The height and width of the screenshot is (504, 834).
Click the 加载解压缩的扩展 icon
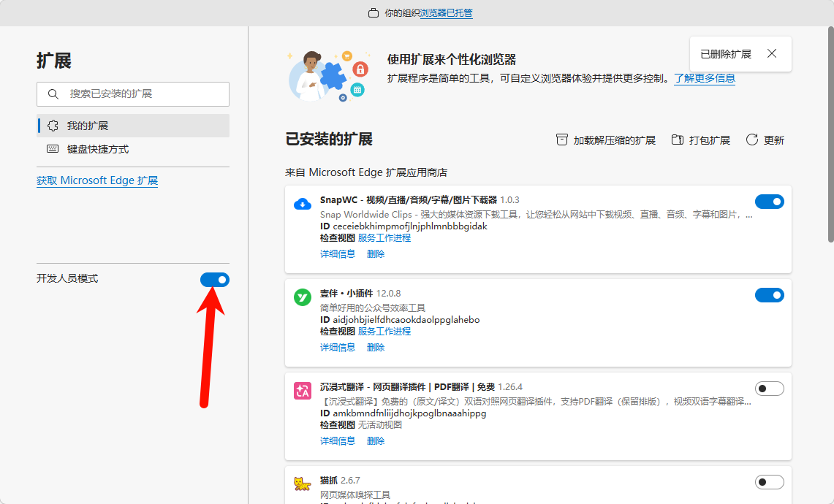tap(561, 140)
